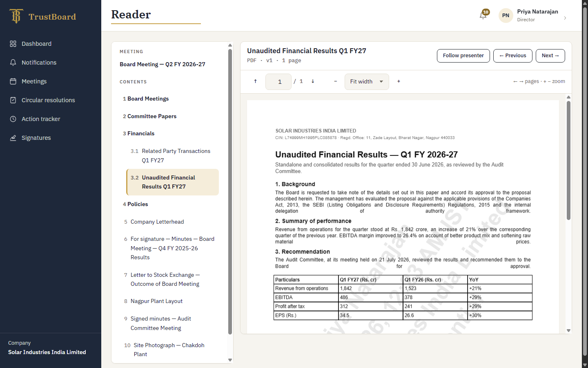Open Minutes Board Meeting Q4 FY 2025-26 item
Screen dimensions: 588x368
[x=169, y=248]
